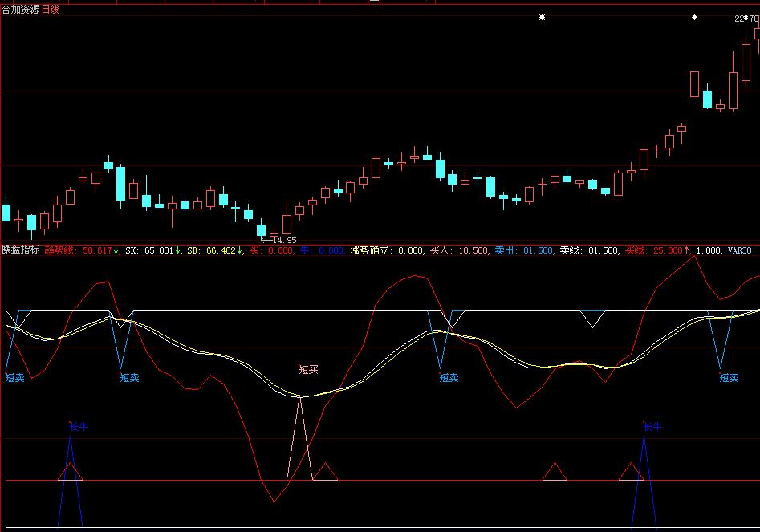Click the white diamond marker near top right
This screenshot has width=760, height=532.
[x=695, y=17]
